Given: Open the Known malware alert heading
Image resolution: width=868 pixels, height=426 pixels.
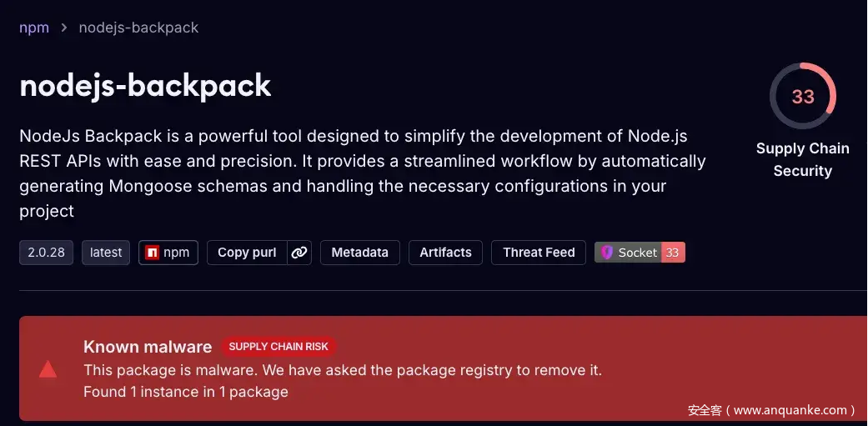Looking at the screenshot, I should coord(148,347).
